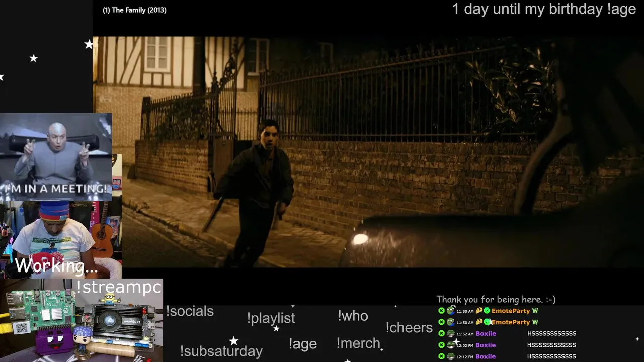Click the !streampc label

[x=119, y=287]
